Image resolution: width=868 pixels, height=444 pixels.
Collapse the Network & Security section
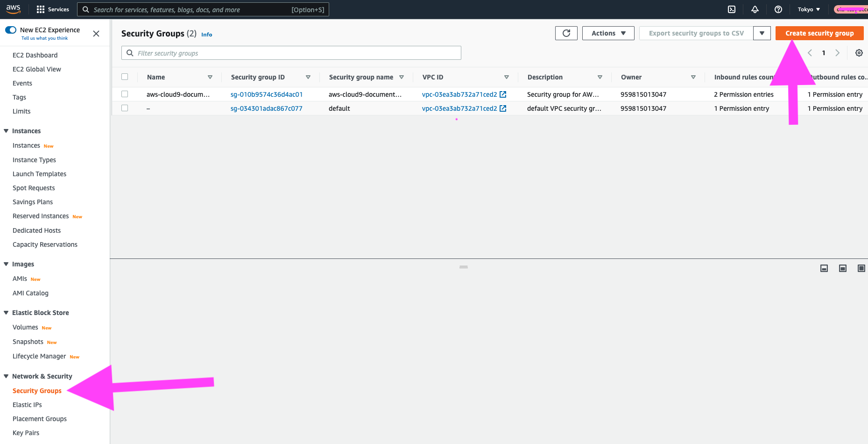(6, 376)
